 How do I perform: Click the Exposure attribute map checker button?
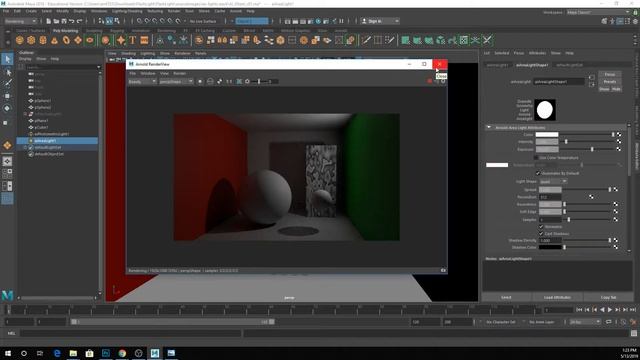pyautogui.click(x=619, y=149)
